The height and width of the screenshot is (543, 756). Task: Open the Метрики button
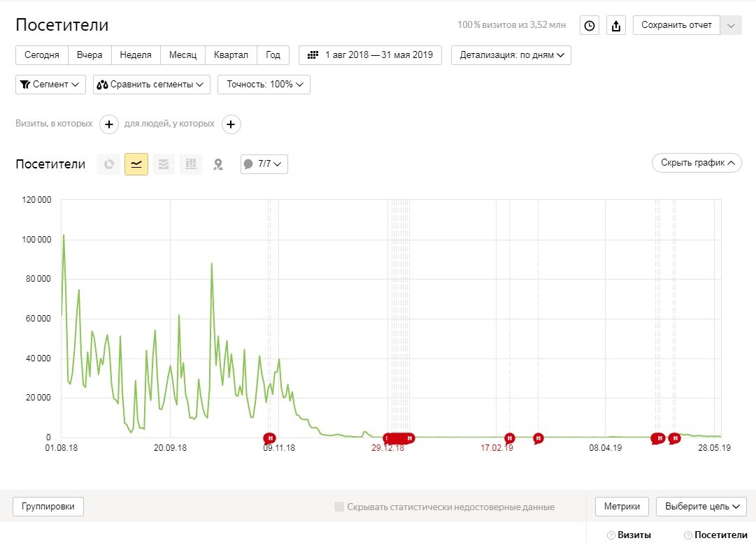point(622,507)
